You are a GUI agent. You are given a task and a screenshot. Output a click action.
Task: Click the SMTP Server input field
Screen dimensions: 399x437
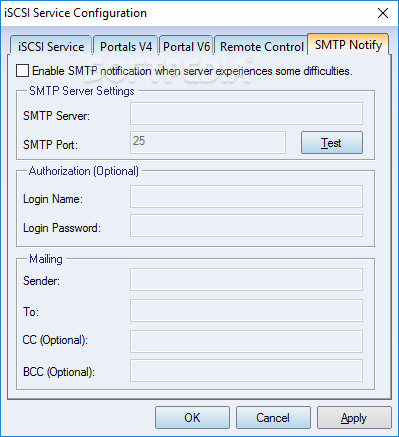[x=246, y=114]
